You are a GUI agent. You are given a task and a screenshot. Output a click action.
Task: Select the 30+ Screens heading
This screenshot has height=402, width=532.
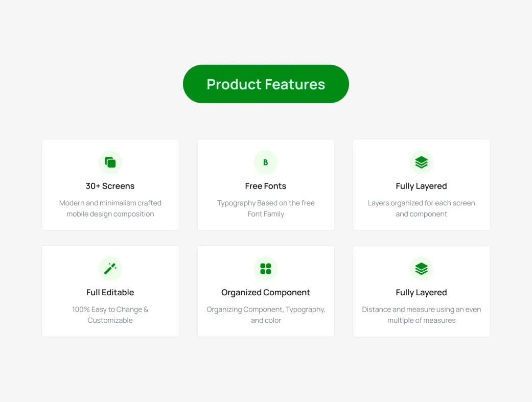(110, 186)
